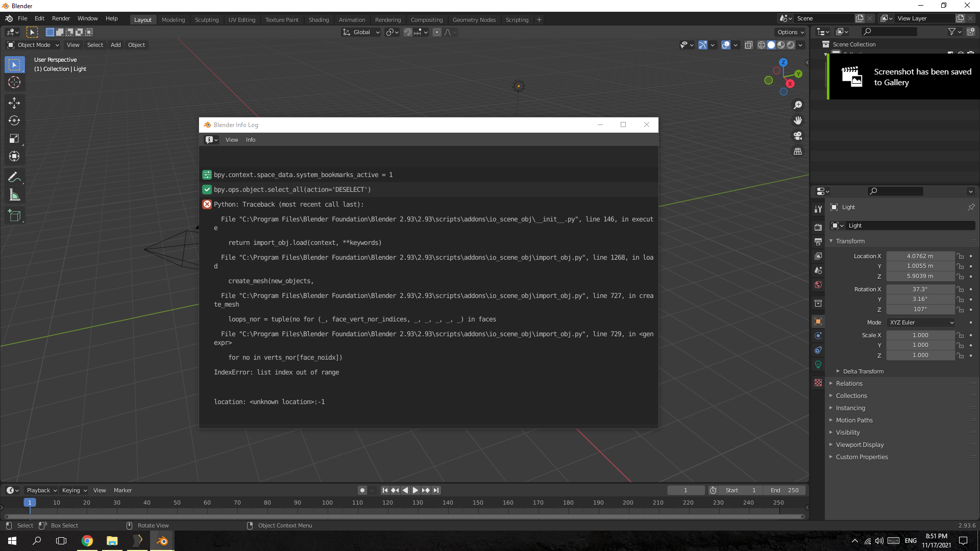Select the Annotate pencil tool
This screenshot has height=551, width=980.
[x=14, y=178]
